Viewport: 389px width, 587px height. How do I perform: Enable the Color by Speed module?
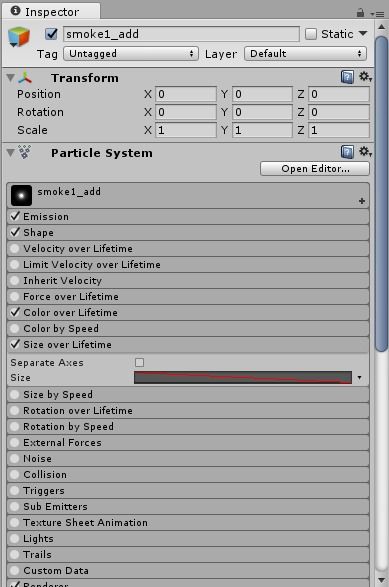15,328
